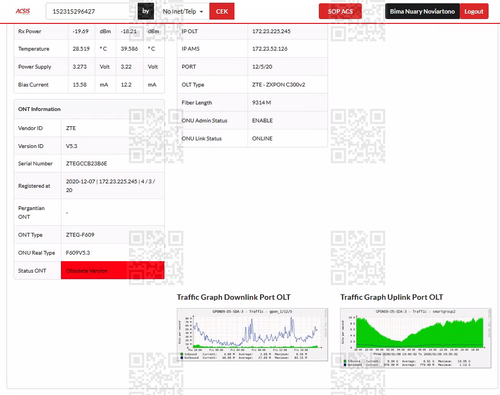Select Rx Power value -19.69
This screenshot has height=395, width=500.
(80, 31)
